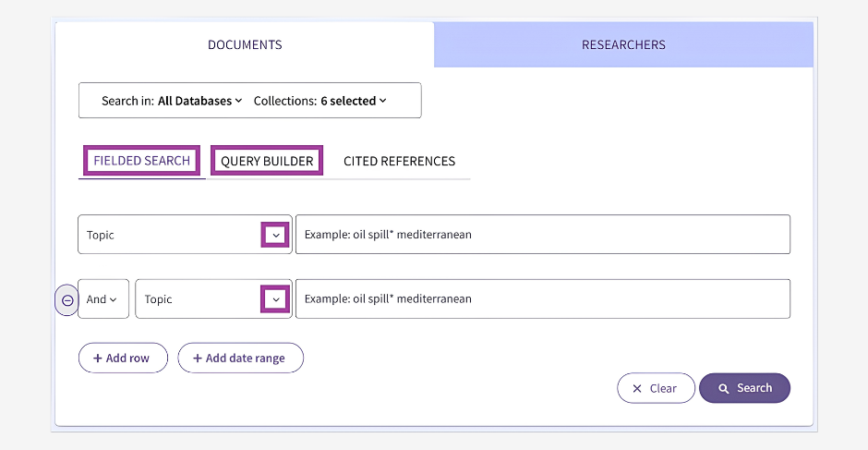Open the first row's Topic field dropdown
The image size is (868, 450).
tap(185, 235)
